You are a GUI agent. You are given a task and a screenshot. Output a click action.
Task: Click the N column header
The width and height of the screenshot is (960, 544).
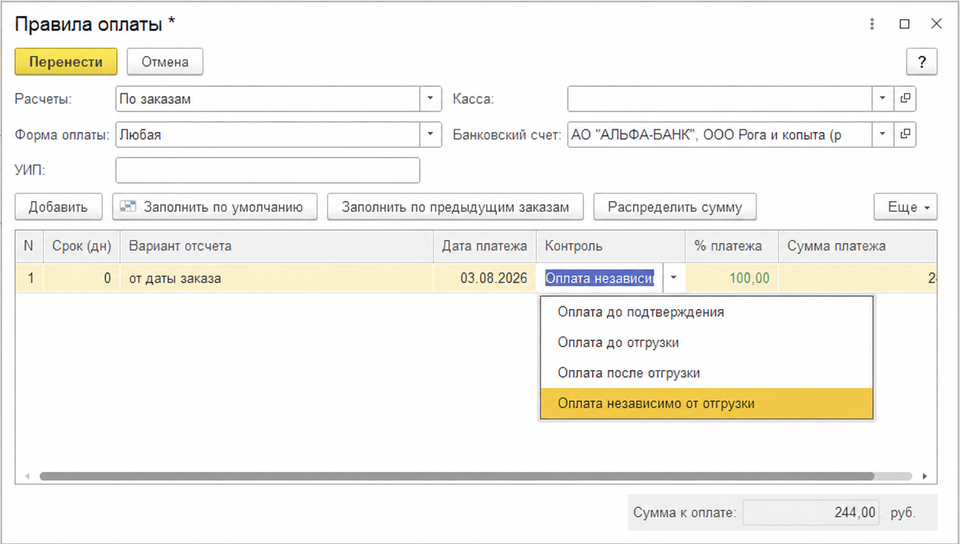[28, 246]
